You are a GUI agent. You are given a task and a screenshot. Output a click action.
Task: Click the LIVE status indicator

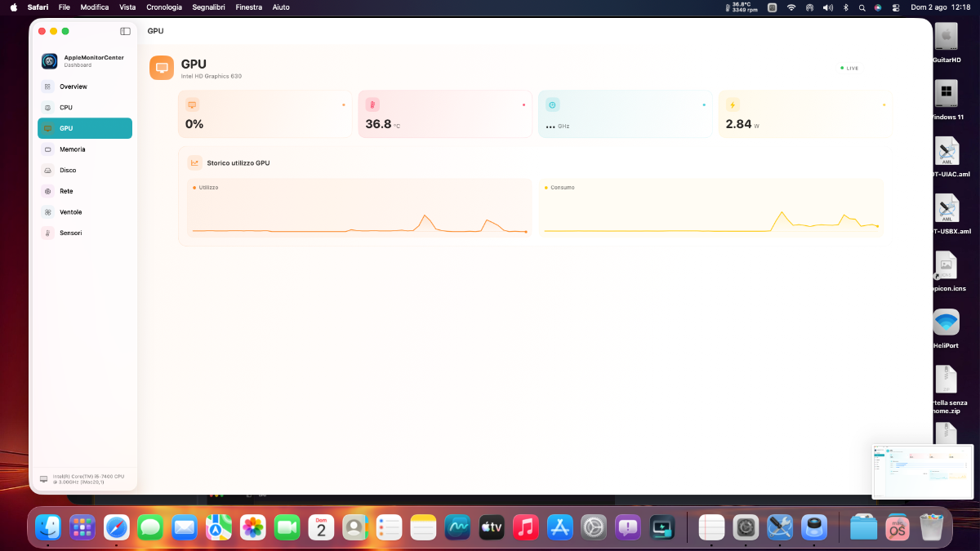pos(849,69)
